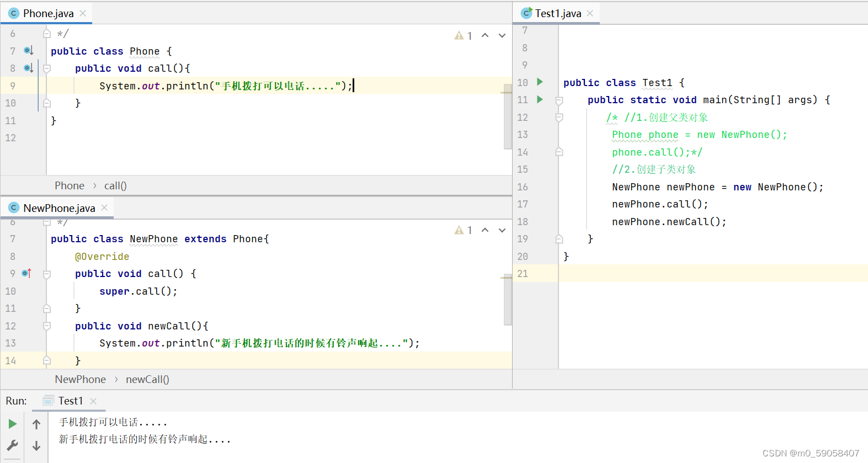Close the NewPhone.java tab
The height and width of the screenshot is (463, 868).
pos(104,207)
